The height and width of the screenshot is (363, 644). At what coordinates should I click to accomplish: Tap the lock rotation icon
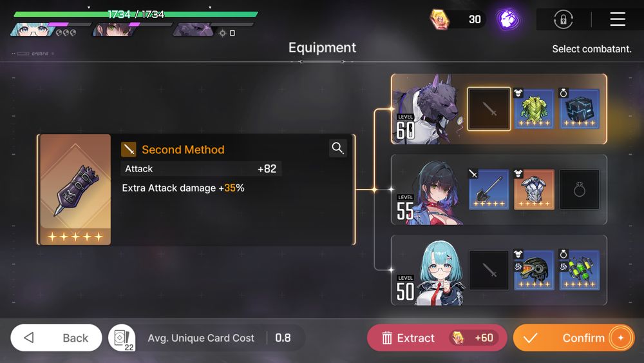[563, 19]
